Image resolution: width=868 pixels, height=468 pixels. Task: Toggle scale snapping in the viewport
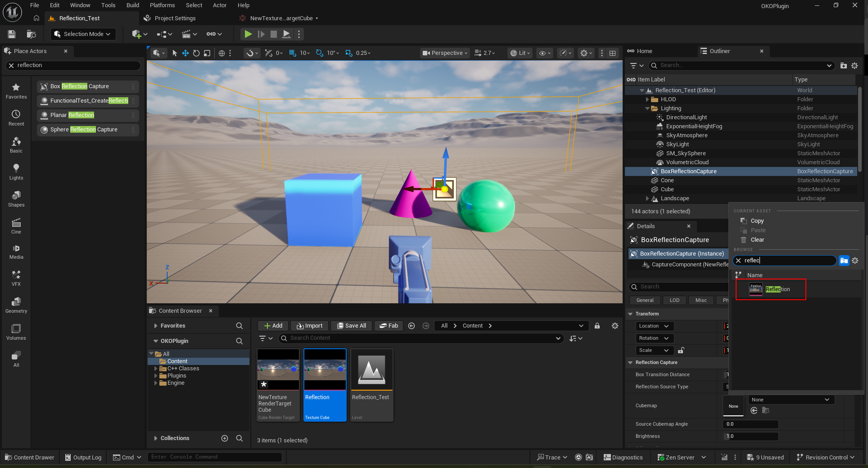click(x=349, y=53)
